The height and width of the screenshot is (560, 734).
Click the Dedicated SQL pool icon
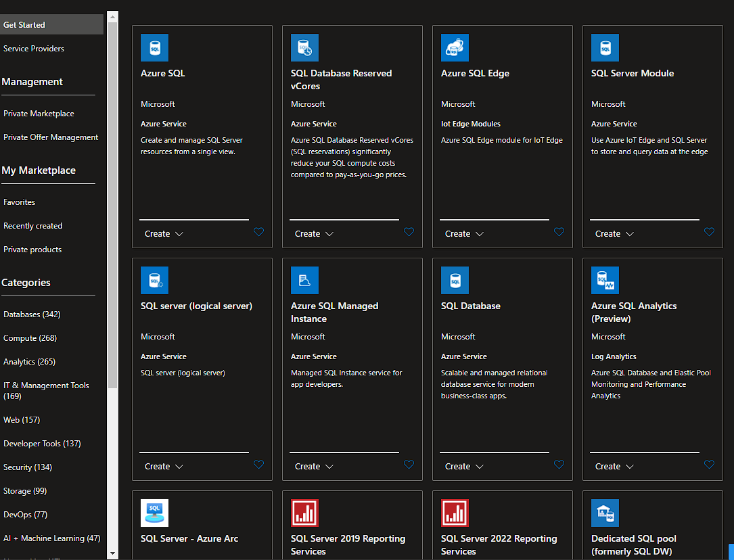[x=605, y=513]
